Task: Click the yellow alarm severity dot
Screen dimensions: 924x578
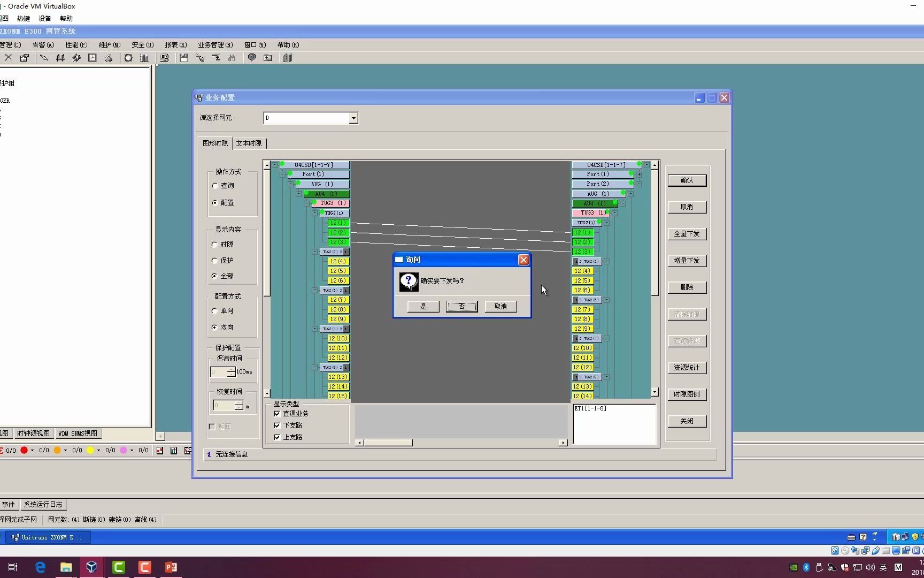Action: [x=90, y=451]
